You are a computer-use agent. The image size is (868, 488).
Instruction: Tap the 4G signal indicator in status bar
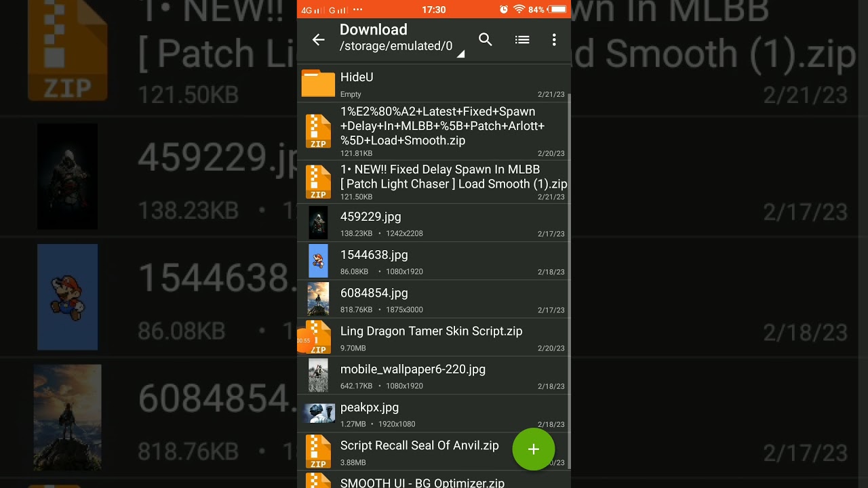click(x=311, y=10)
